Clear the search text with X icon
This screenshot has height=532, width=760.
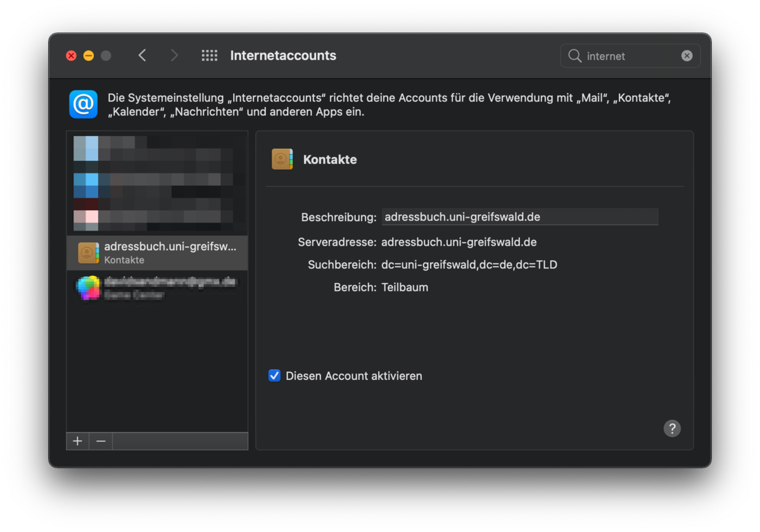click(687, 56)
